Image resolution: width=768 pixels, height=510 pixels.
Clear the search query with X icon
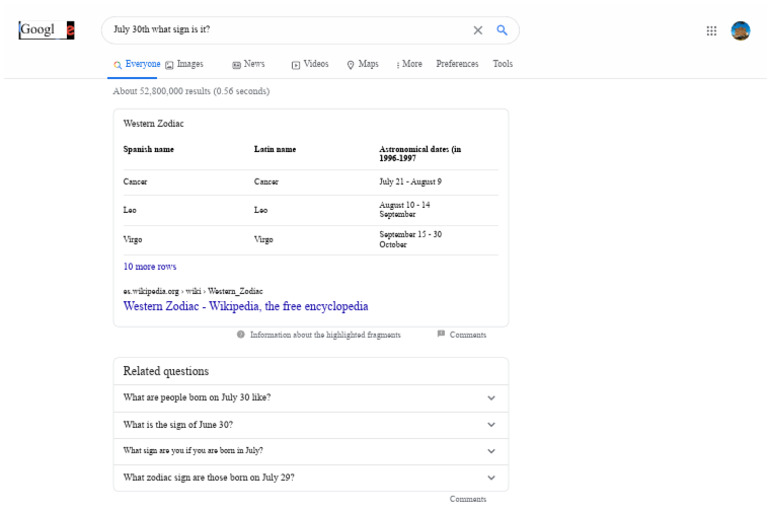(x=478, y=30)
